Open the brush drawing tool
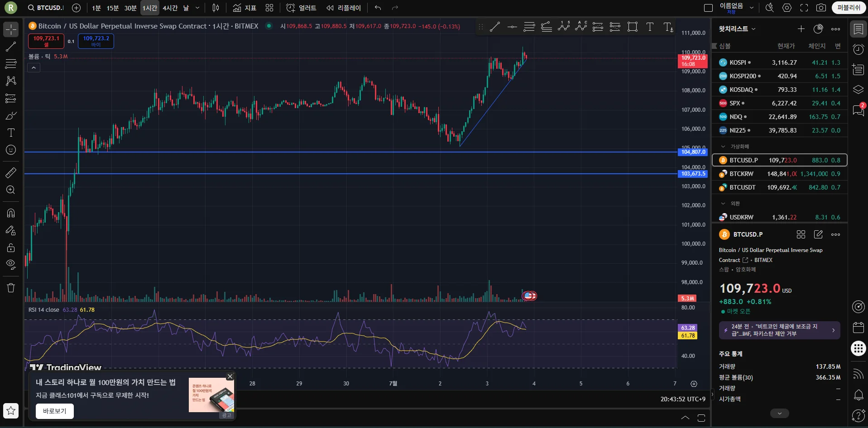This screenshot has width=868, height=428. pyautogui.click(x=11, y=115)
